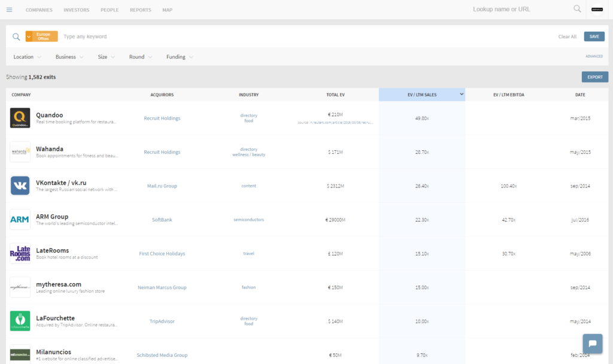This screenshot has width=613, height=364.
Task: Click the filter bar magnifier icon
Action: pyautogui.click(x=16, y=37)
